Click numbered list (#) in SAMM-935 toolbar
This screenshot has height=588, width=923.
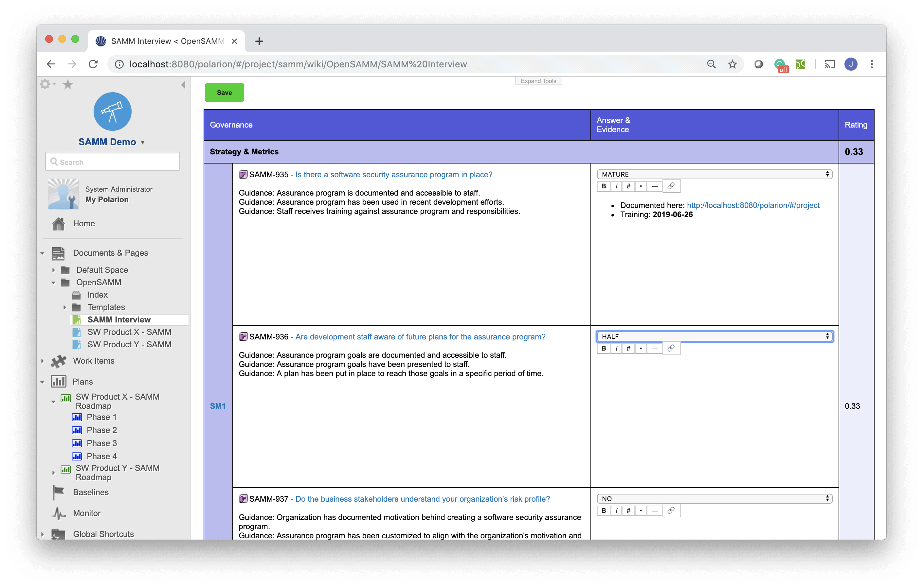point(628,186)
